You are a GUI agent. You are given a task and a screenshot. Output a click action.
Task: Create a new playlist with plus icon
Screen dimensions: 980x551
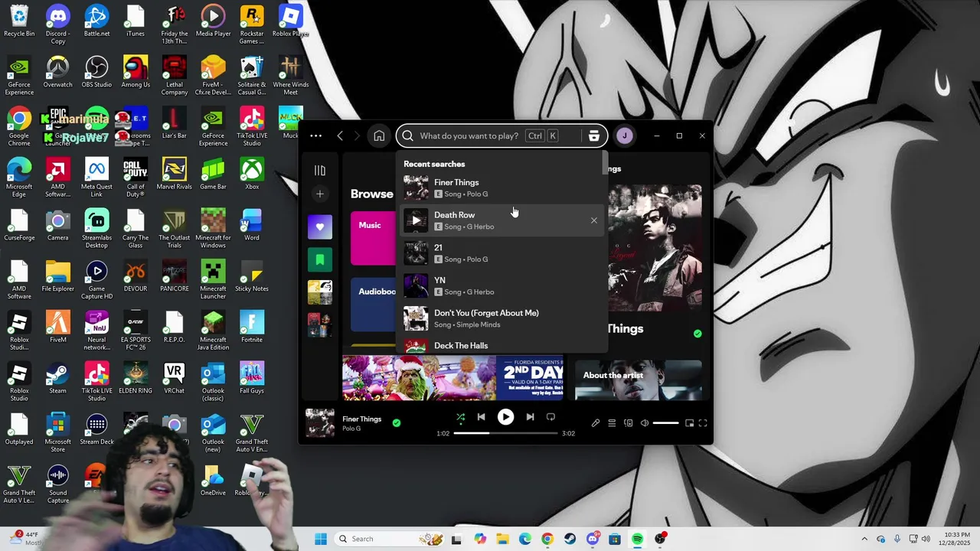(320, 194)
